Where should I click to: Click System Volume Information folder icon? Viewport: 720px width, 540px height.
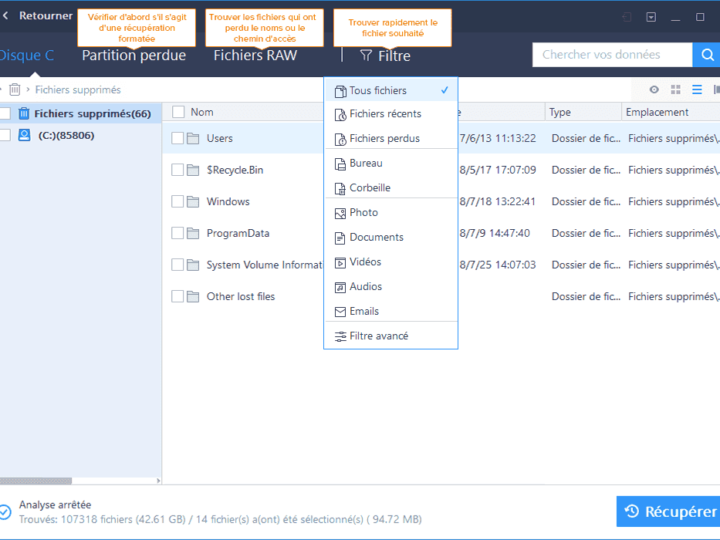(193, 265)
